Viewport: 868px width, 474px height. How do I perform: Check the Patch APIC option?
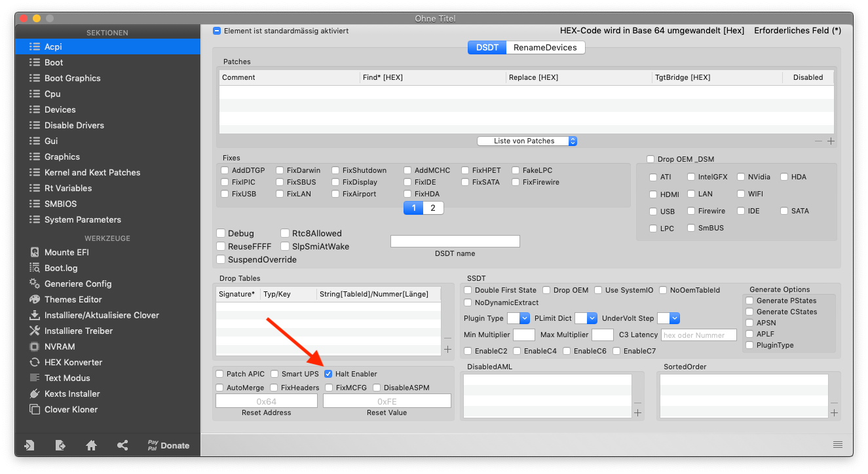pos(219,374)
